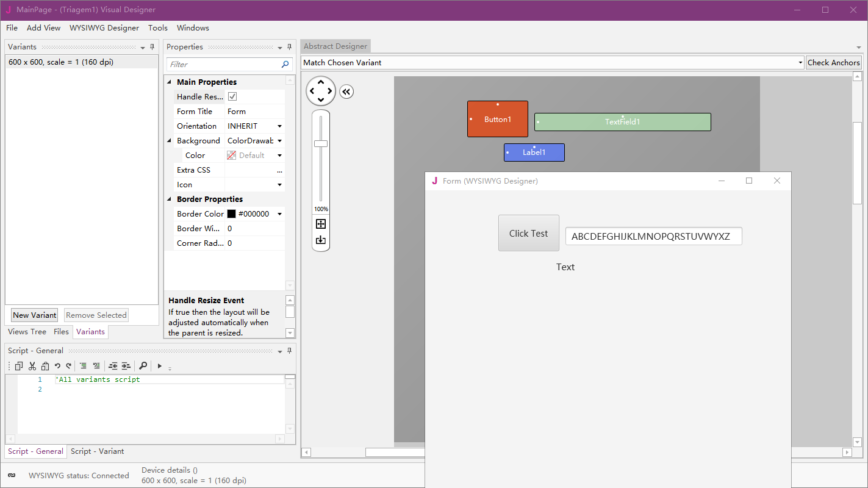
Task: Open the Background ColorDrawable dropdown
Action: coord(279,141)
